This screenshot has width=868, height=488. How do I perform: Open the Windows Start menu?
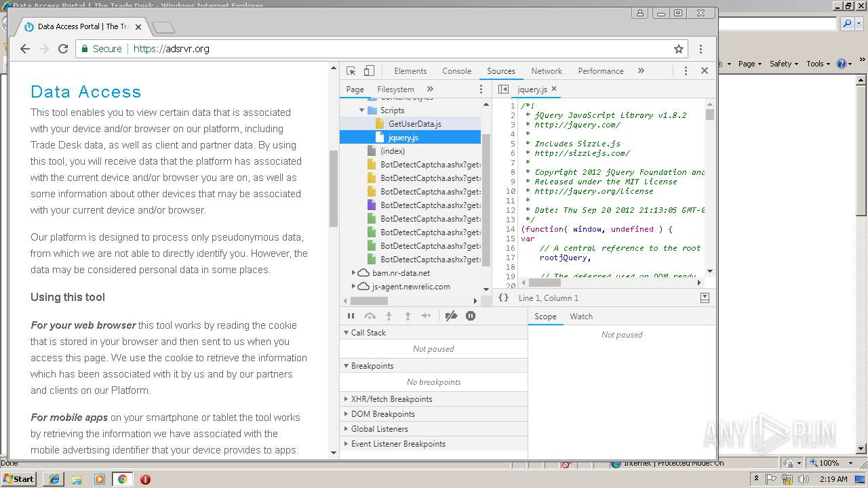pos(19,479)
